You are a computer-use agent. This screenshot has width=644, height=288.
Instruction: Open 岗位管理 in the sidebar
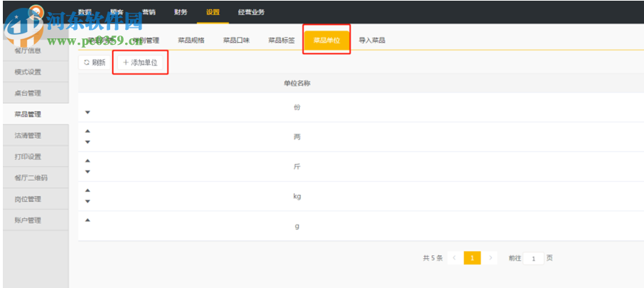pyautogui.click(x=36, y=199)
